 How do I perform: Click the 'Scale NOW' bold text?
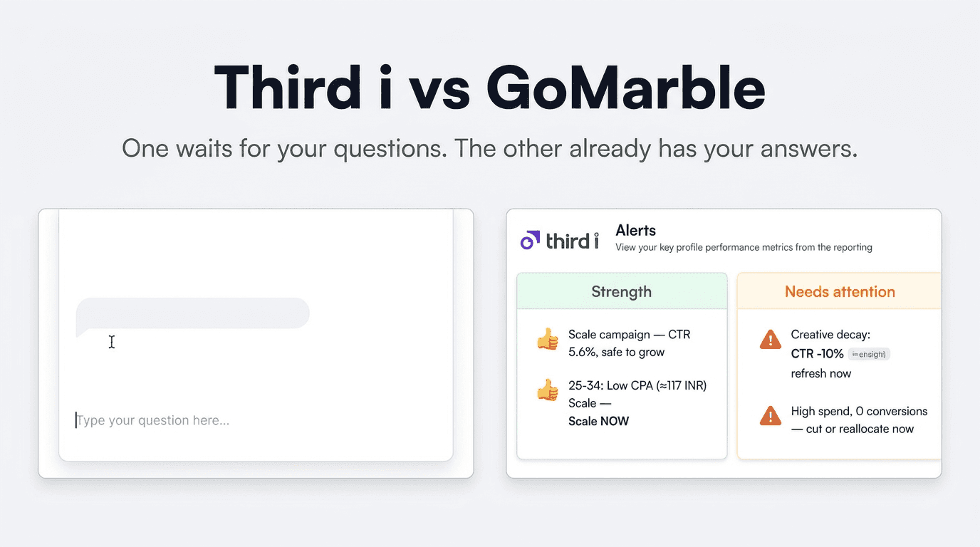(598, 421)
